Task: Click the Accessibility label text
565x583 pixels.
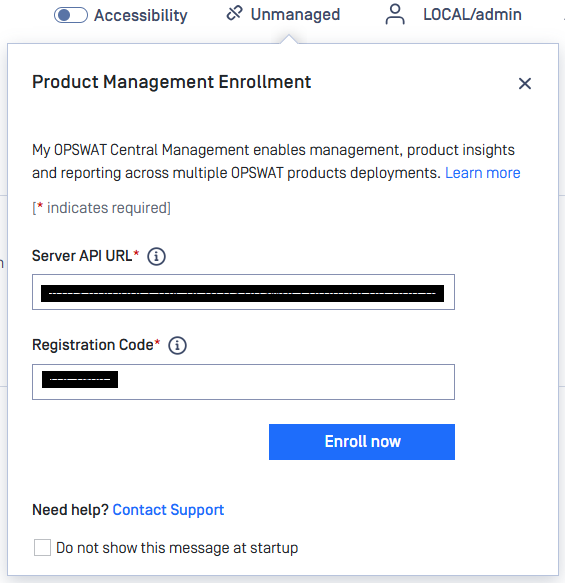Action: coord(141,15)
